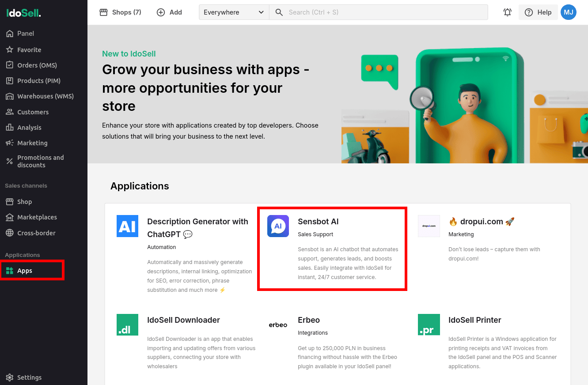588x385 pixels.
Task: Open Promotions and discounts menu item
Action: click(x=40, y=161)
